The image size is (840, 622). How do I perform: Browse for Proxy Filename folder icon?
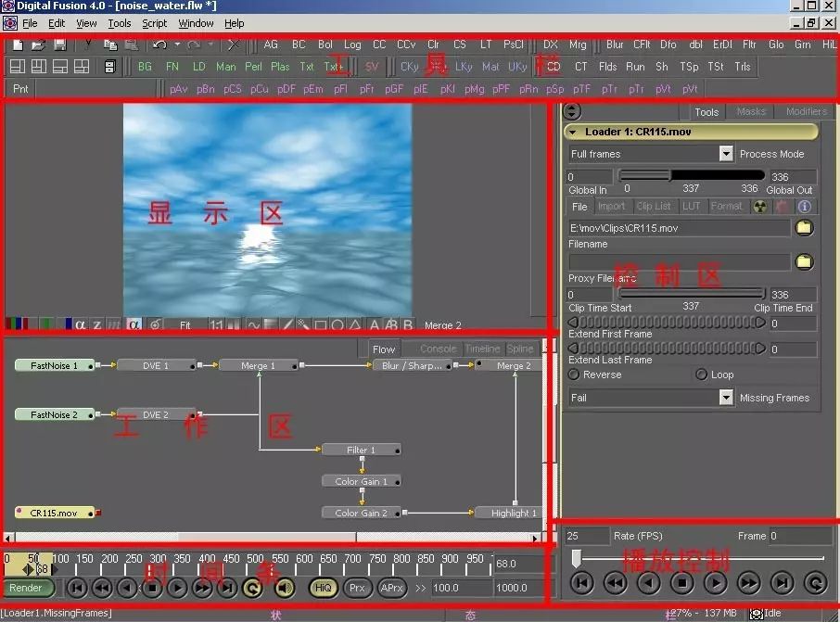click(804, 262)
